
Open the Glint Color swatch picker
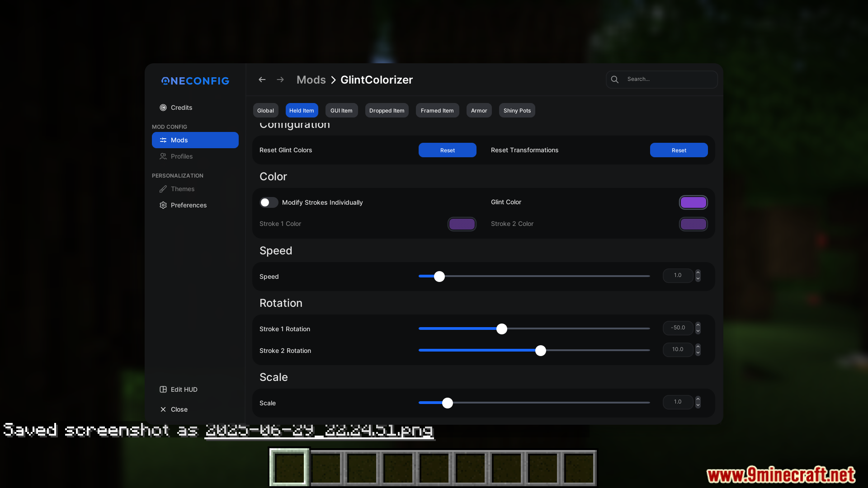pyautogui.click(x=693, y=202)
